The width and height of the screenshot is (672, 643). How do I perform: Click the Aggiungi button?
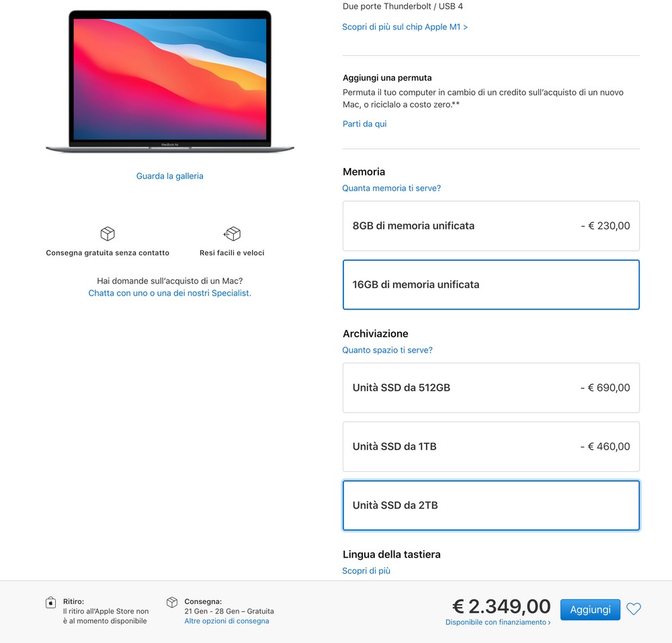pyautogui.click(x=590, y=609)
